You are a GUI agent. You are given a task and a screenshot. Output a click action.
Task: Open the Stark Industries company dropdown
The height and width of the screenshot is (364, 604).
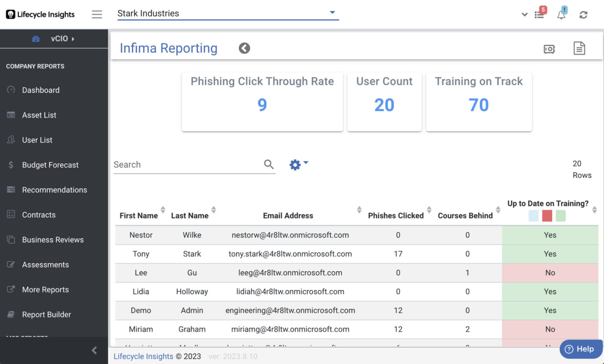(x=332, y=12)
